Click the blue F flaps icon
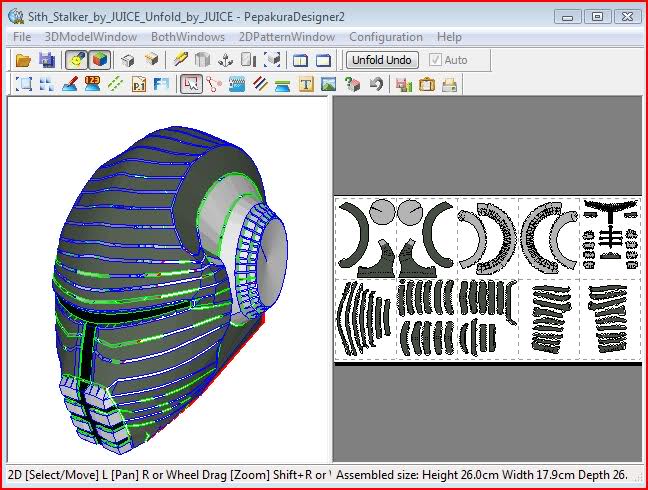This screenshot has width=648, height=490. click(161, 84)
